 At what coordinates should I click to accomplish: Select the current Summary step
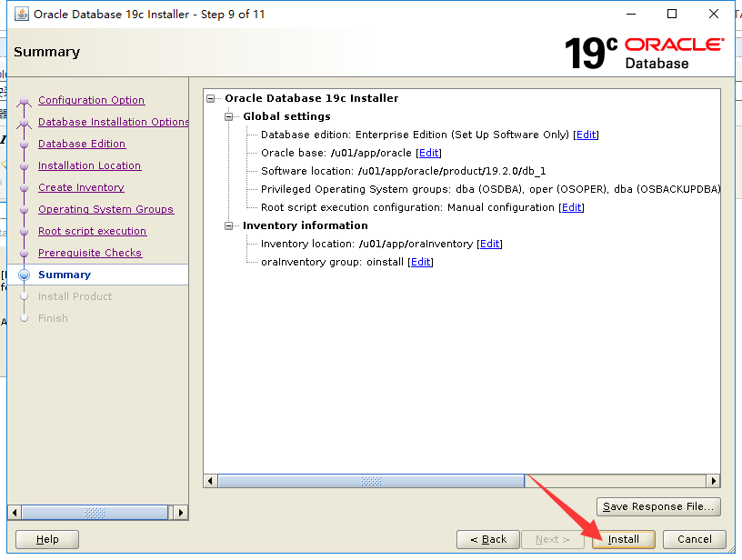(98, 275)
